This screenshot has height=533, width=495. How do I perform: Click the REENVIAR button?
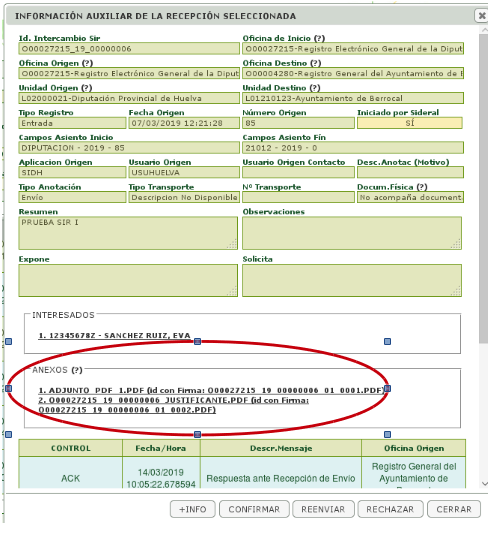323,509
